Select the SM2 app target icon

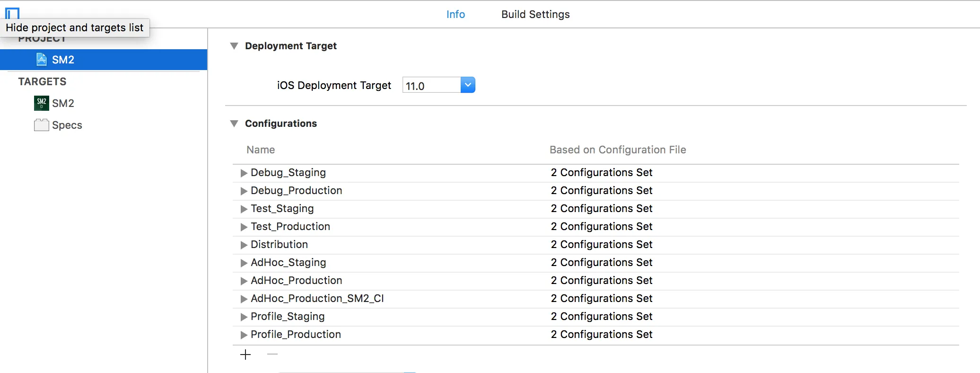pyautogui.click(x=42, y=103)
